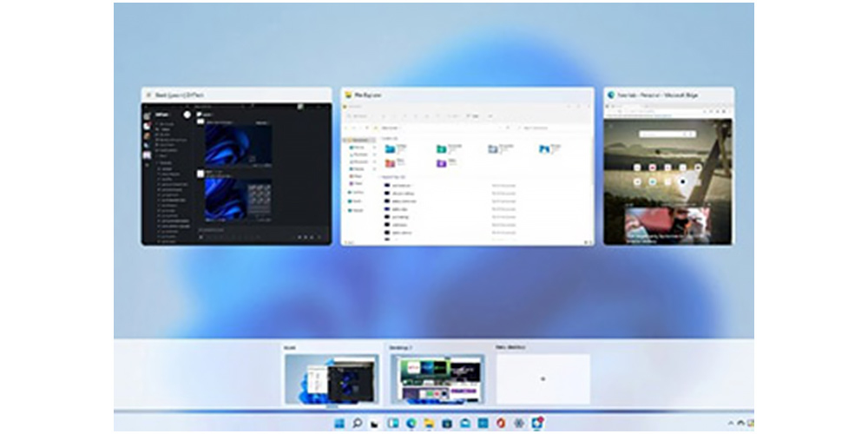Viewport: 868px width, 434px height.
Task: Select the File Explorer window preview
Action: click(467, 174)
